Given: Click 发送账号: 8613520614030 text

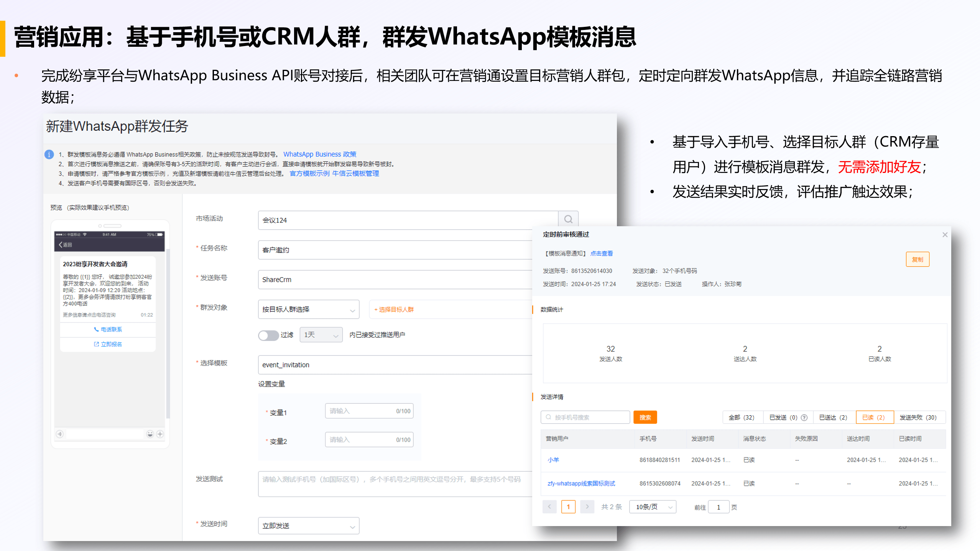Looking at the screenshot, I should [x=577, y=271].
